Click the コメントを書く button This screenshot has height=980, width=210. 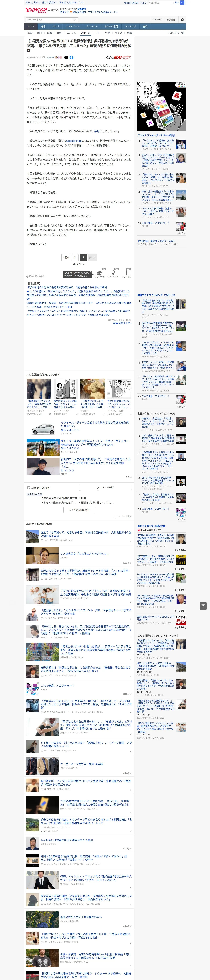(x=105, y=487)
